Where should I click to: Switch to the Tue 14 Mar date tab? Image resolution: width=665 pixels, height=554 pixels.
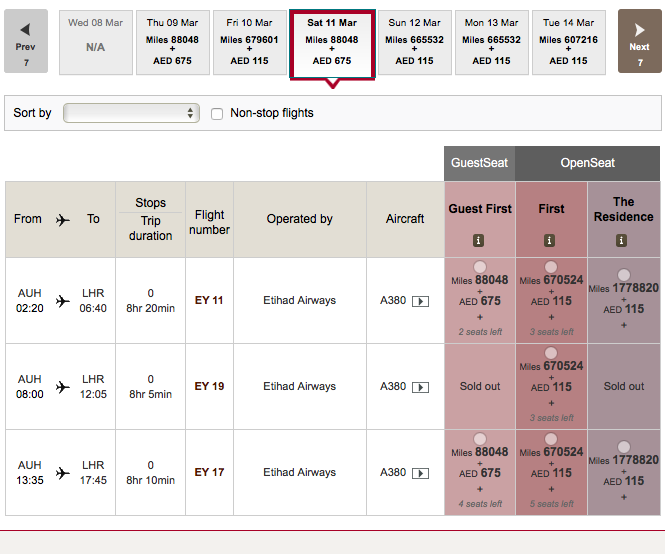[568, 42]
